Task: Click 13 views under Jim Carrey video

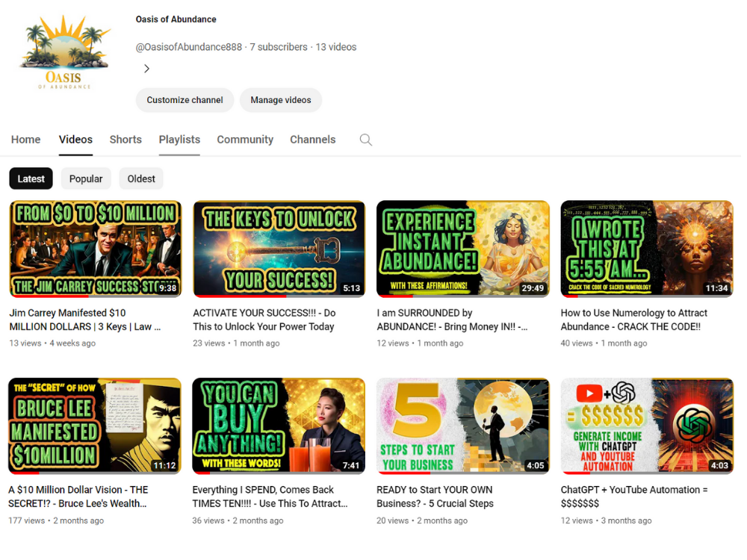Action: pyautogui.click(x=25, y=343)
